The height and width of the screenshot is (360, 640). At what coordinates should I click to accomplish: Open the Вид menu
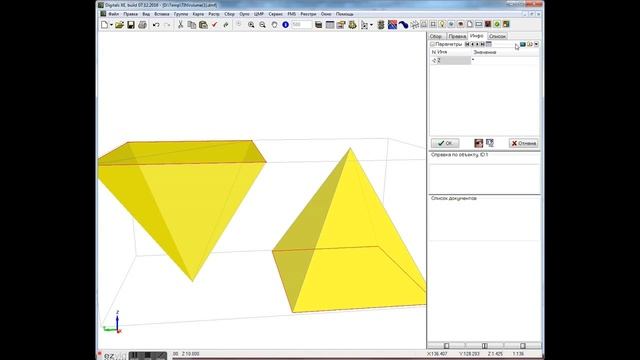pyautogui.click(x=146, y=14)
